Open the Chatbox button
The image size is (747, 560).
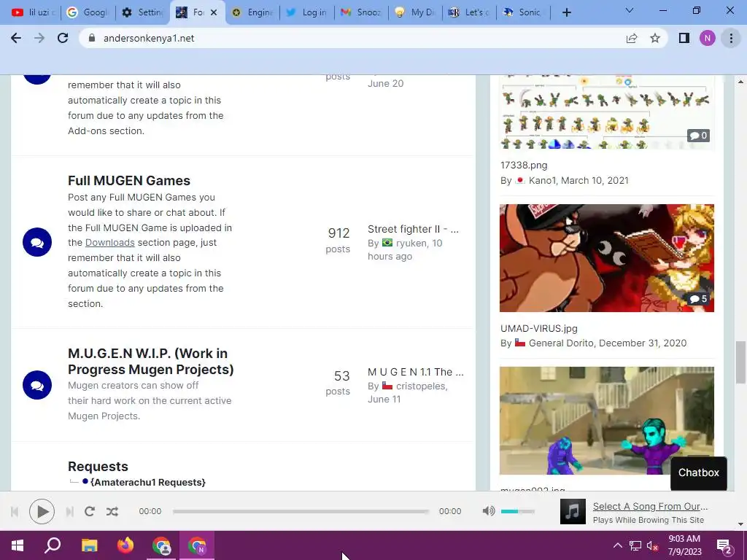[x=698, y=472]
